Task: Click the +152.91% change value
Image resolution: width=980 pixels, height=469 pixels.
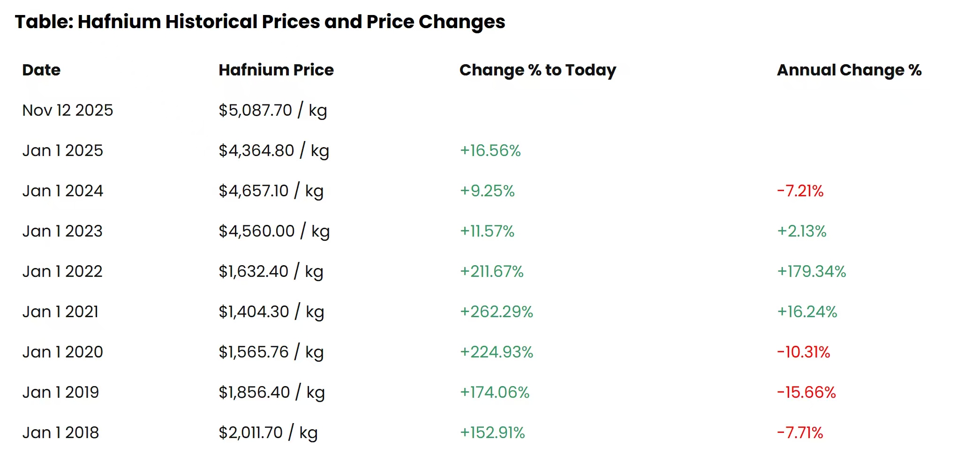Action: point(492,433)
